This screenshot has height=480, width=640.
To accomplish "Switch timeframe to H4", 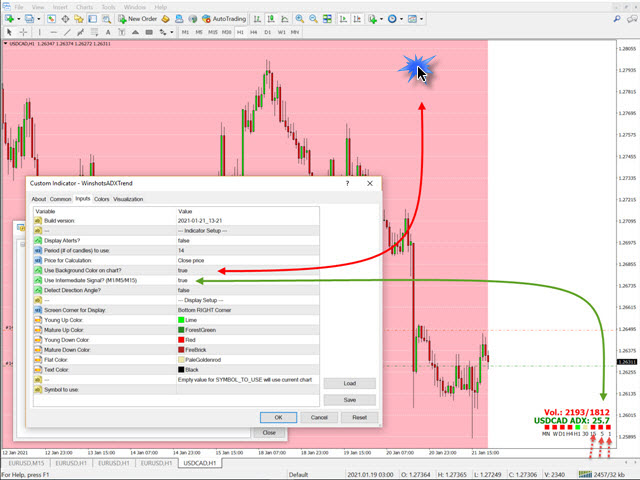I will click(253, 32).
